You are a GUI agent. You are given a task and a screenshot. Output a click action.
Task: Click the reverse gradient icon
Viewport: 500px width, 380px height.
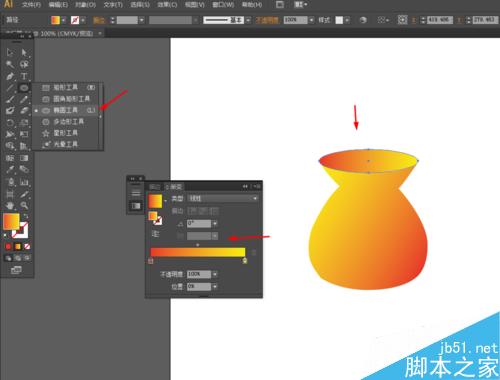[155, 234]
